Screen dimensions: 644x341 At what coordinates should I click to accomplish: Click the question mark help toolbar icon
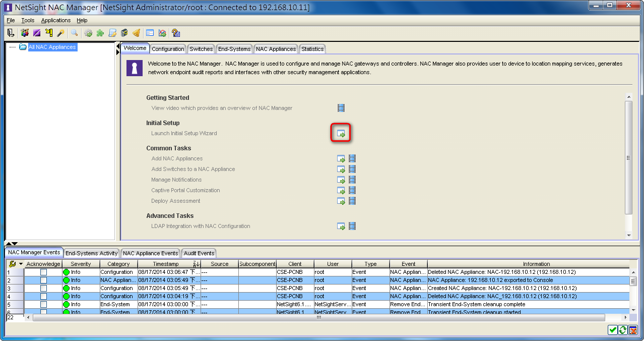click(x=176, y=33)
